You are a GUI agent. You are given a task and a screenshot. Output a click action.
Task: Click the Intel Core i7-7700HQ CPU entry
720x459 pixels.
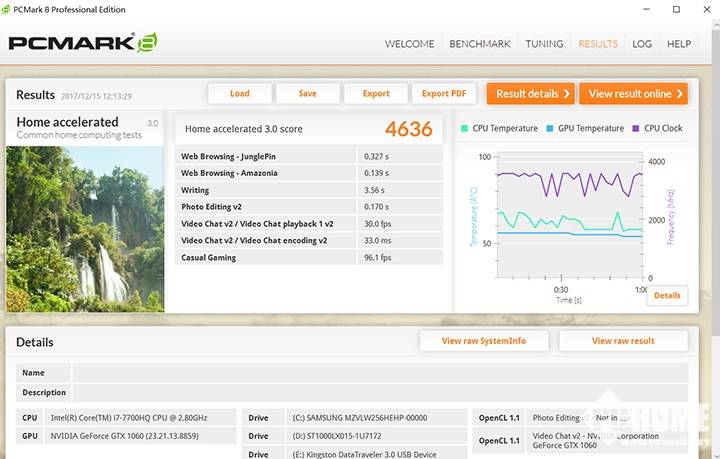click(x=129, y=418)
